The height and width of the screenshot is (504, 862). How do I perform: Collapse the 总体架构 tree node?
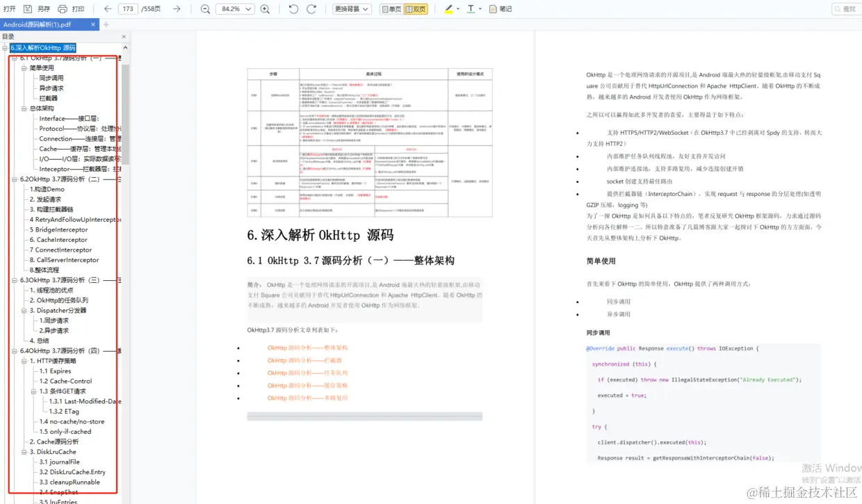(24, 108)
